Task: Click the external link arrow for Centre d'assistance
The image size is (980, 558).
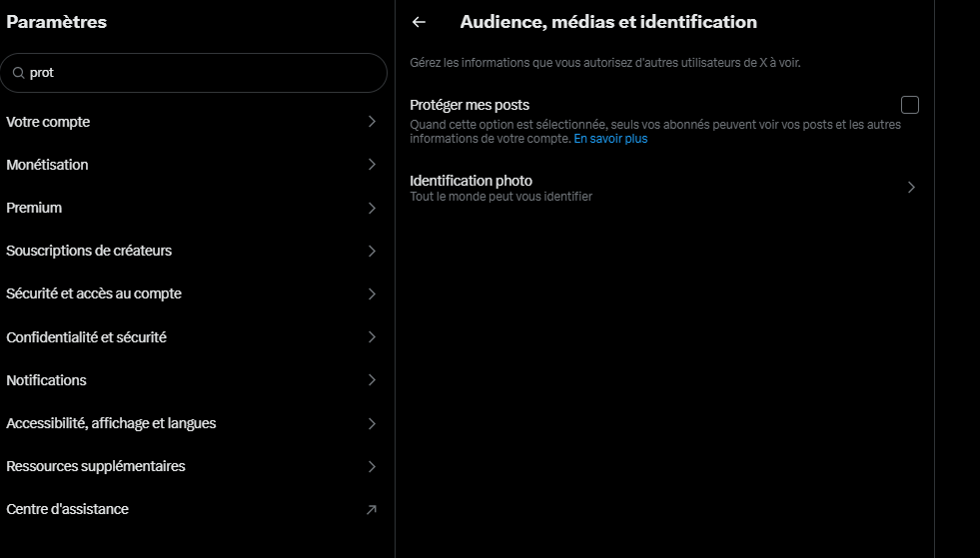Action: (x=372, y=510)
